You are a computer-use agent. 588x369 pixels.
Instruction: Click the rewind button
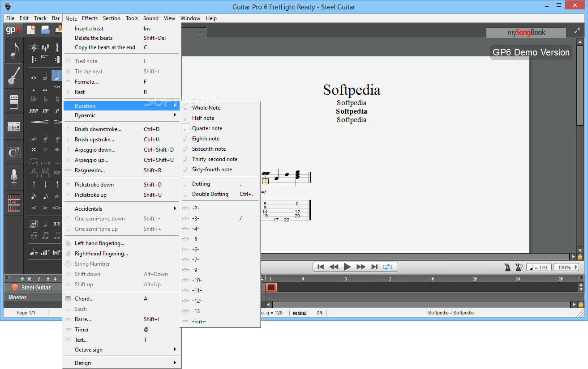coord(334,267)
